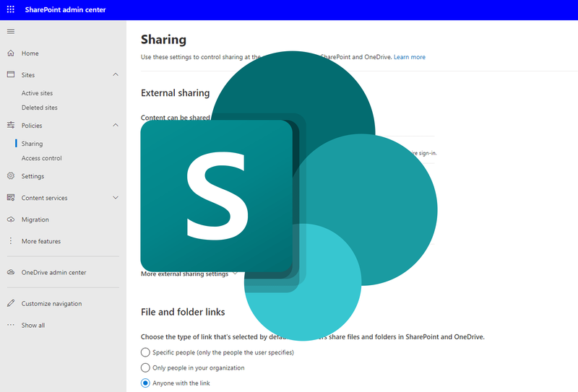Open Settings in the sidebar
The image size is (578, 392).
[33, 176]
